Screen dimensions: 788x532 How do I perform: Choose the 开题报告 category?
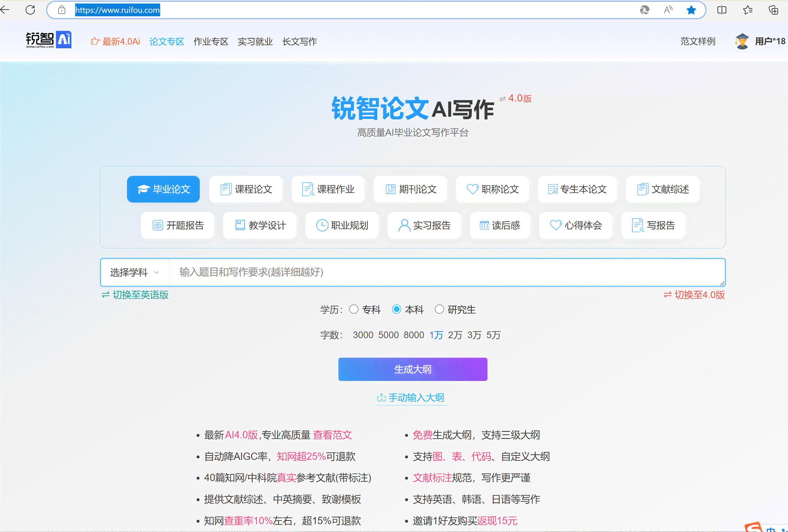(x=178, y=225)
